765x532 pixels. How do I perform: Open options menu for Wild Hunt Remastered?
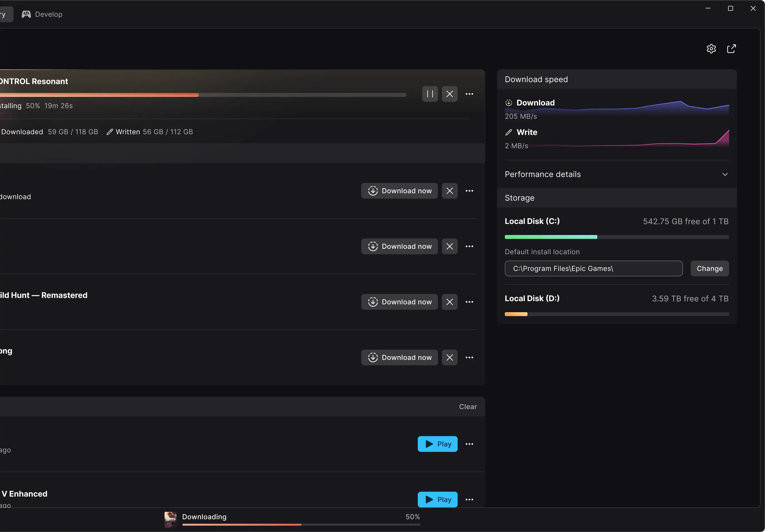tap(469, 302)
